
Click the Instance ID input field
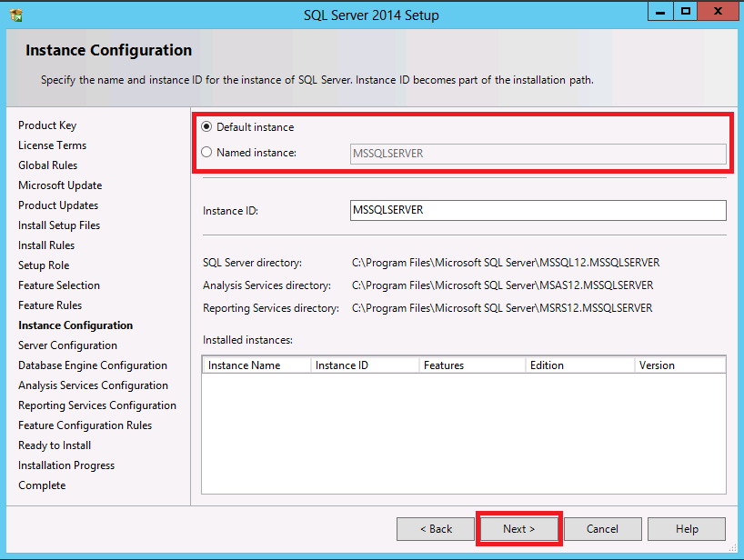538,210
